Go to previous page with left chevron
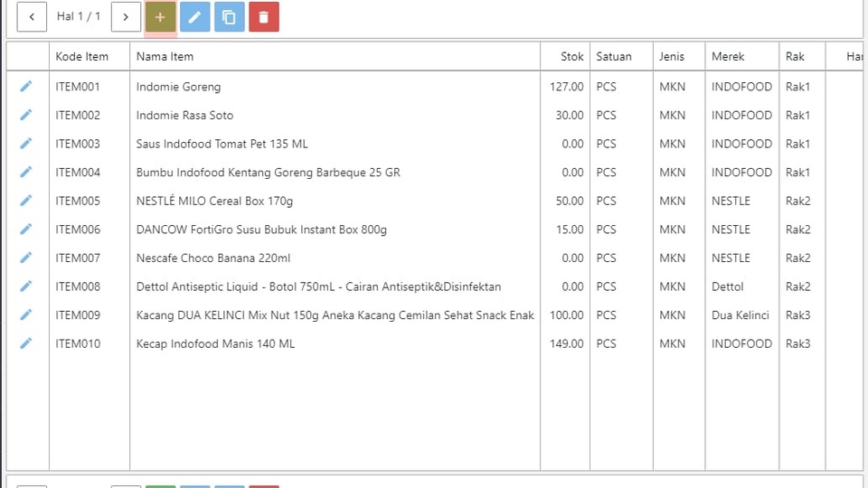This screenshot has width=868, height=488. tap(32, 17)
